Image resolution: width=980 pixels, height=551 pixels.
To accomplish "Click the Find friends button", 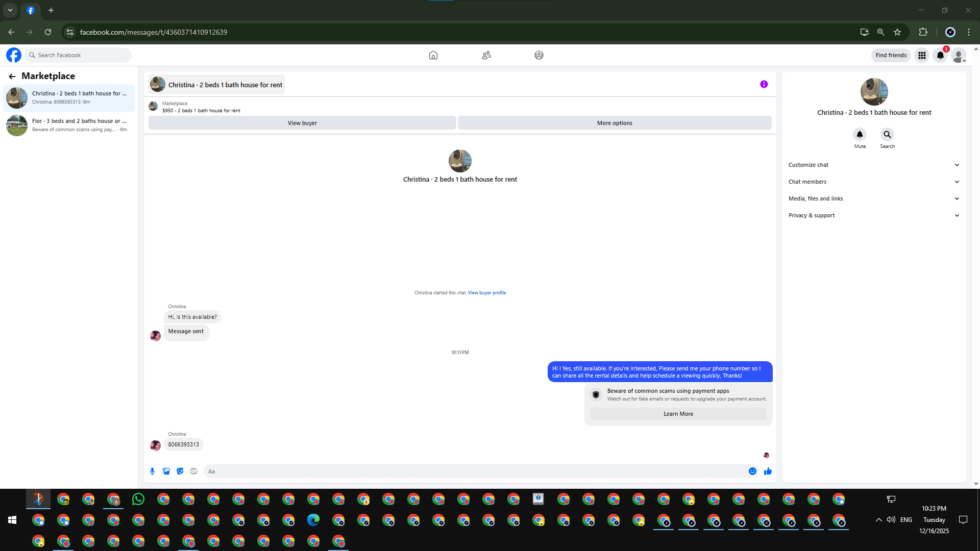I will [891, 55].
